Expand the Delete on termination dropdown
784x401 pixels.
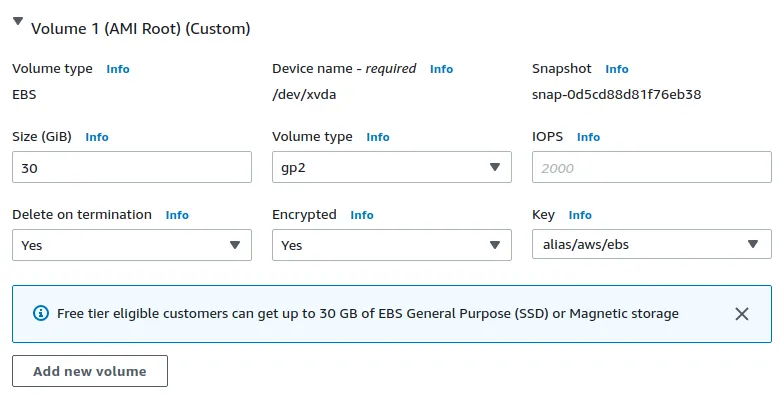click(132, 245)
